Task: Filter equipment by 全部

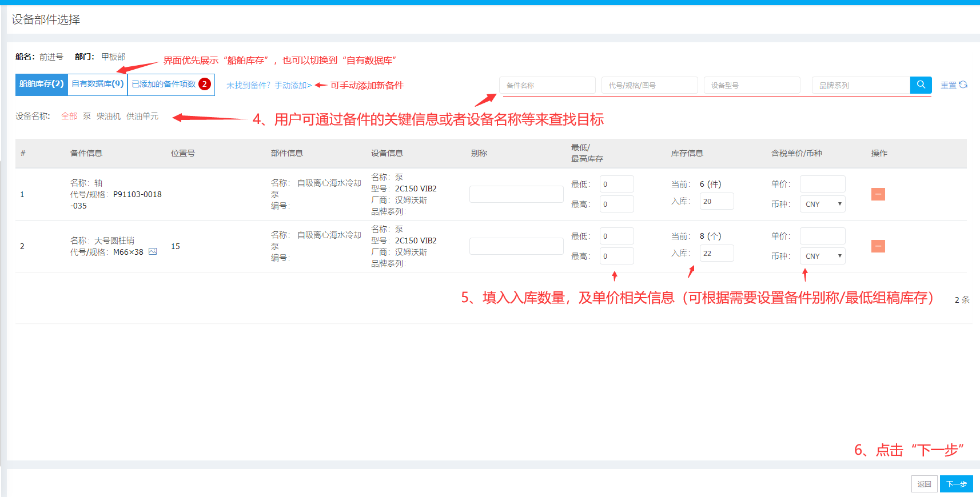Action: point(69,116)
